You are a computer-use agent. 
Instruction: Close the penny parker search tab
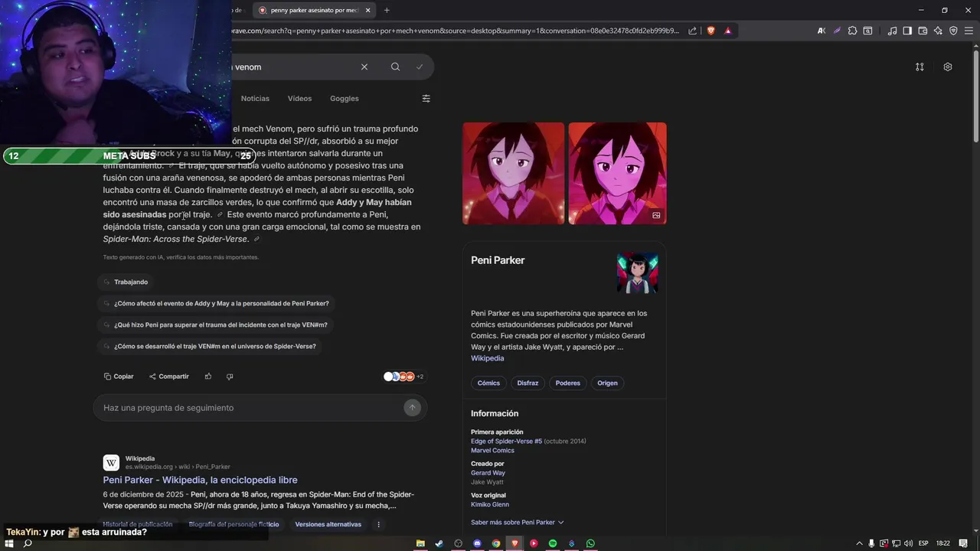coord(367,10)
